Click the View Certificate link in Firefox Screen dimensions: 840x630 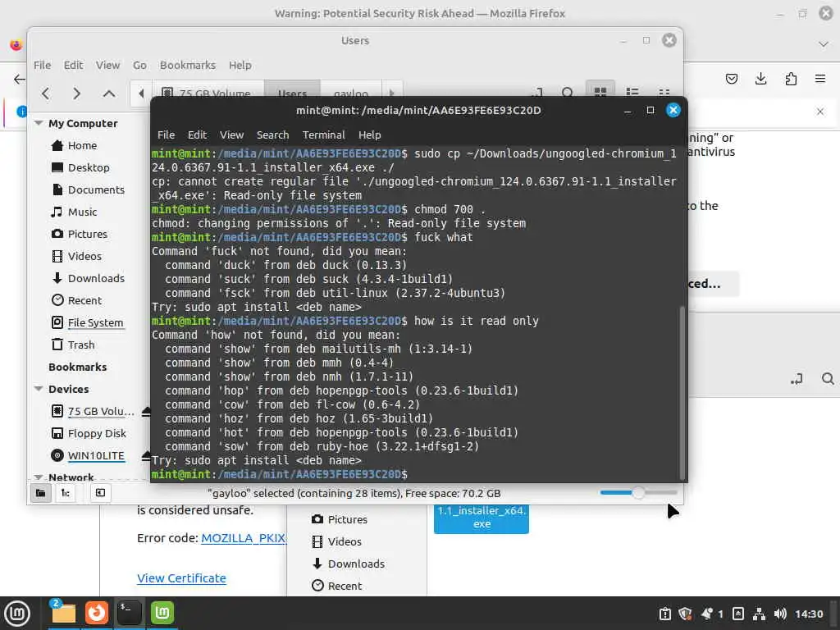[x=181, y=578]
